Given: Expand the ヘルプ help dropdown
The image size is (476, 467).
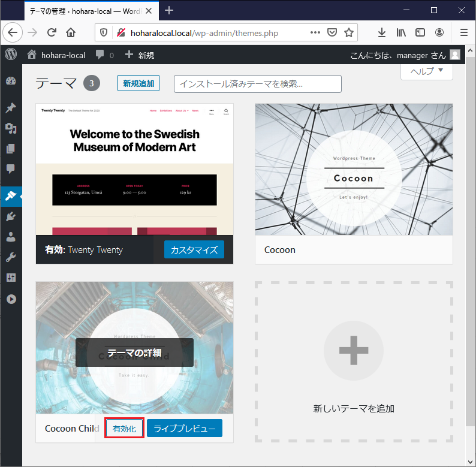Looking at the screenshot, I should tap(426, 71).
